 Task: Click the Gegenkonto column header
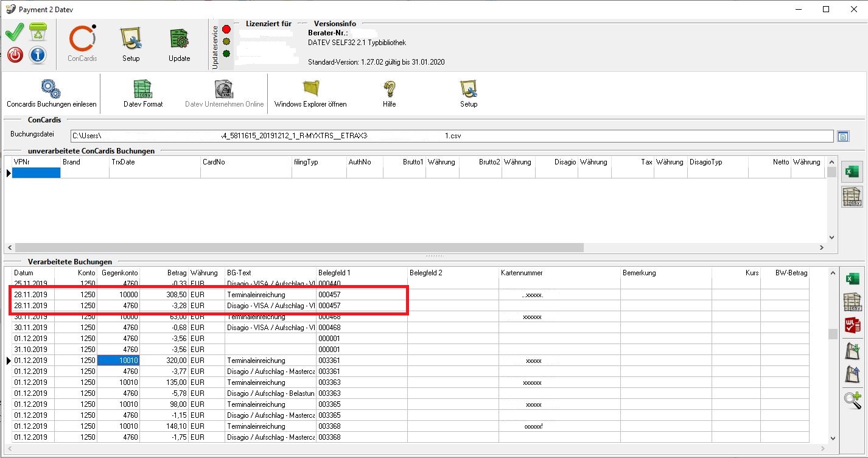coord(119,273)
